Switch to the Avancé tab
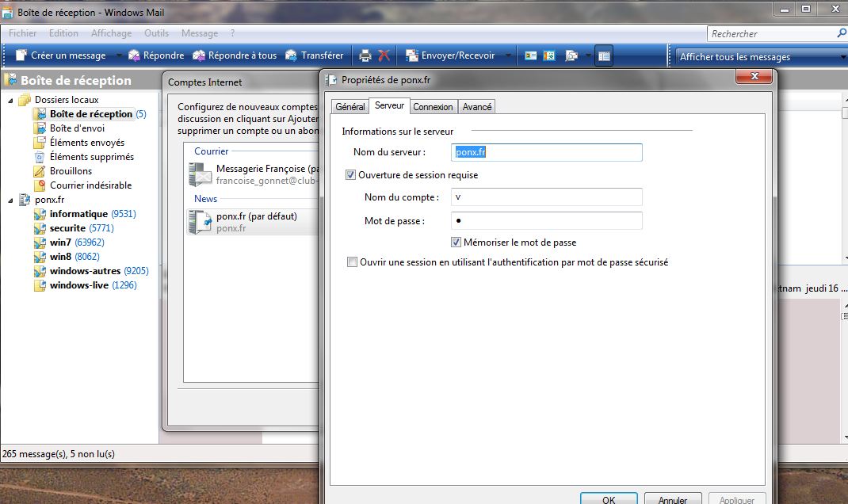This screenshot has width=848, height=504. click(477, 107)
